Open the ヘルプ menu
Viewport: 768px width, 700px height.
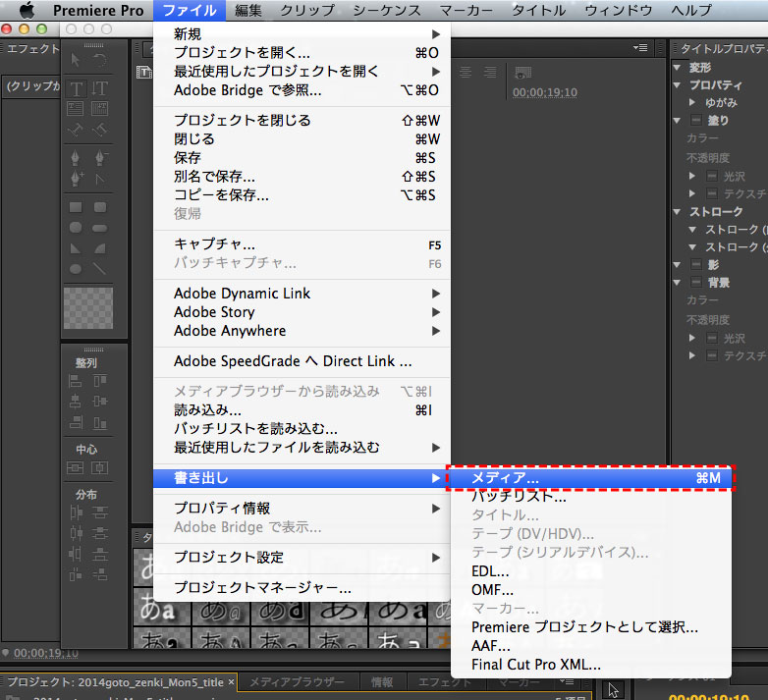pos(691,10)
